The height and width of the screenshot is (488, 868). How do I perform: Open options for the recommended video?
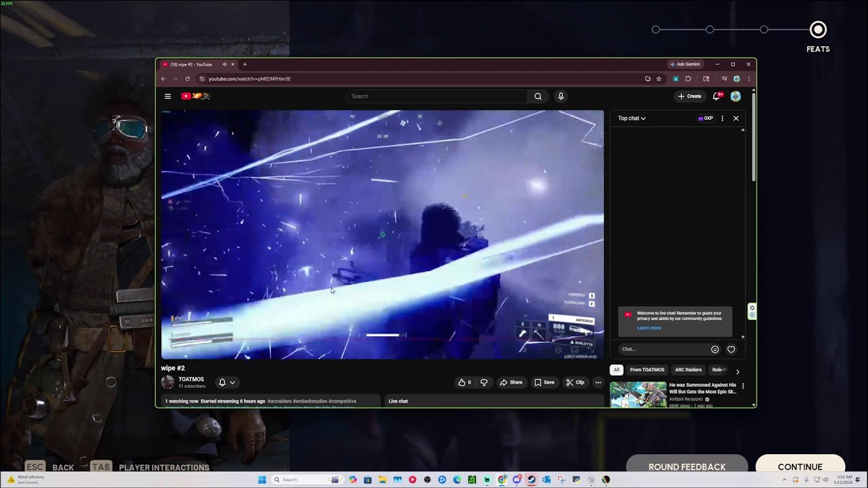[x=743, y=386]
